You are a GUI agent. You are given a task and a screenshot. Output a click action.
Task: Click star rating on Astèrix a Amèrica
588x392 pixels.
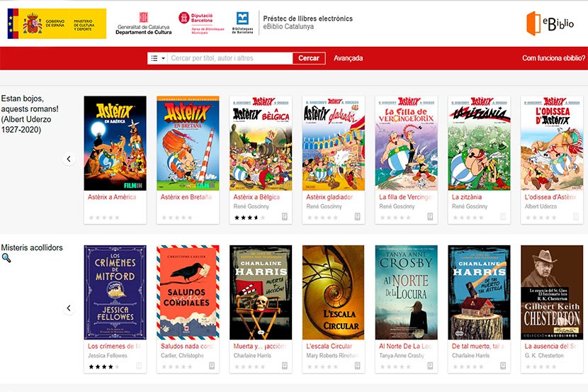[x=104, y=218]
